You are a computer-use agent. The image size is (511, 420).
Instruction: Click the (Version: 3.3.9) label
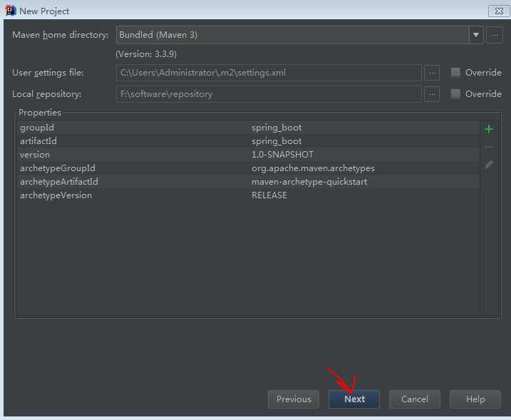pos(146,54)
